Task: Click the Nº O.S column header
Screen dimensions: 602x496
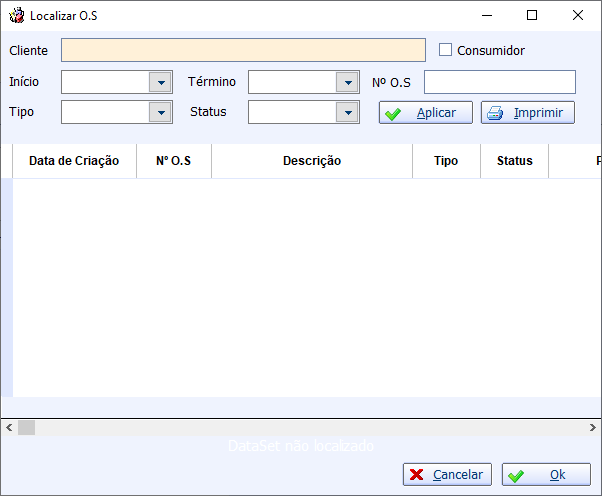Action: point(174,161)
